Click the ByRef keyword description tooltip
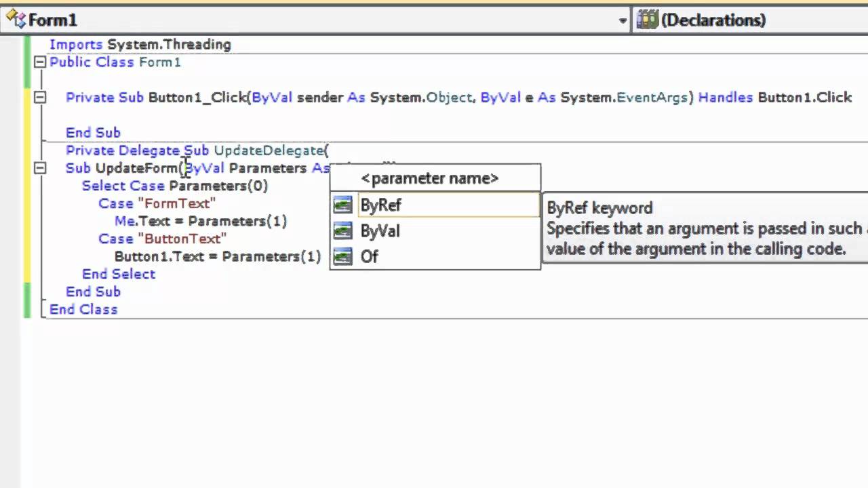Image resolution: width=868 pixels, height=488 pixels. point(705,228)
